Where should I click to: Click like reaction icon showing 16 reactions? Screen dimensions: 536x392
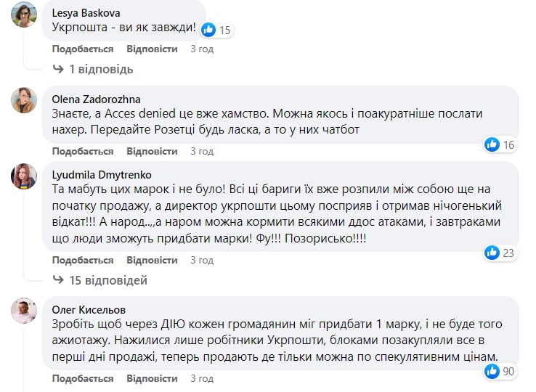(492, 144)
